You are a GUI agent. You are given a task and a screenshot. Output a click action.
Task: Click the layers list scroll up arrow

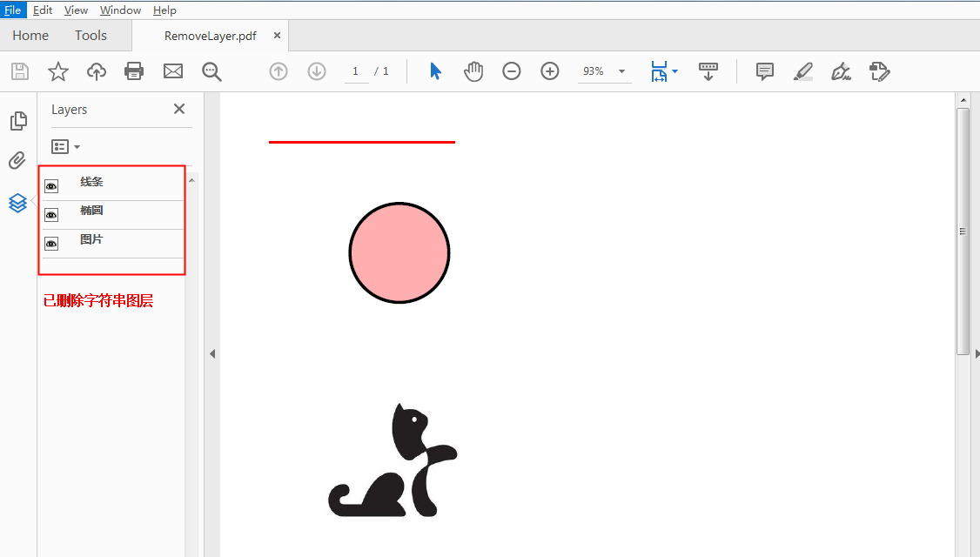coord(191,180)
